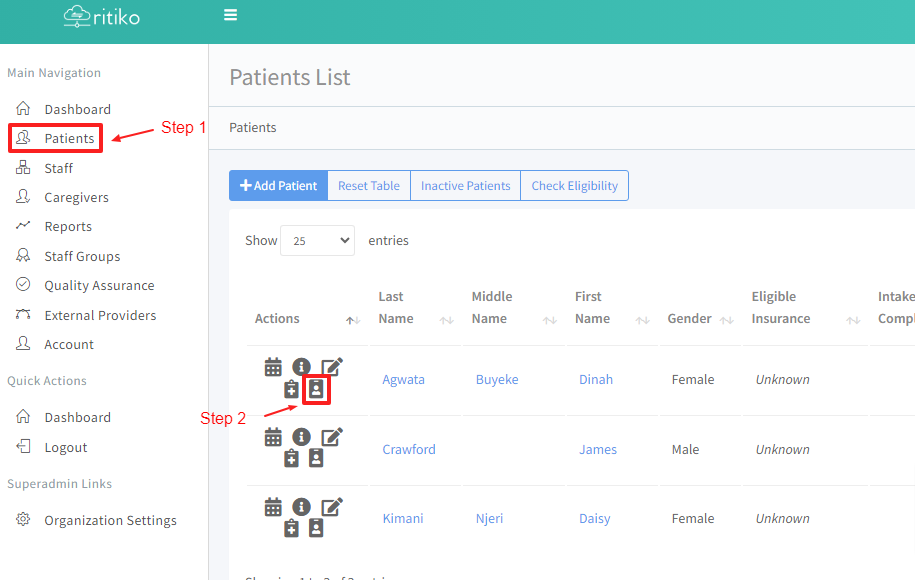Screen dimensions: 915x580
Task: Click the Inactive Patients button
Action: (465, 185)
